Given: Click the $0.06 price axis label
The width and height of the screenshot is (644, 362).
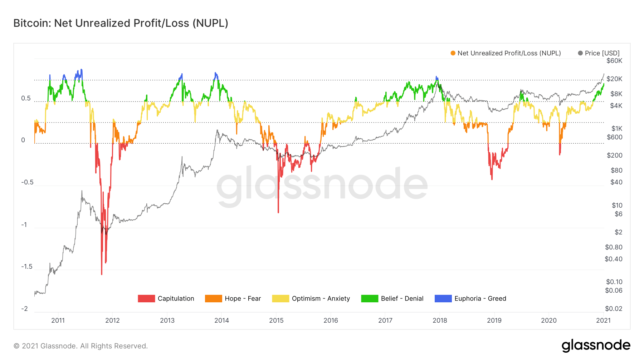Looking at the screenshot, I should pyautogui.click(x=614, y=291).
